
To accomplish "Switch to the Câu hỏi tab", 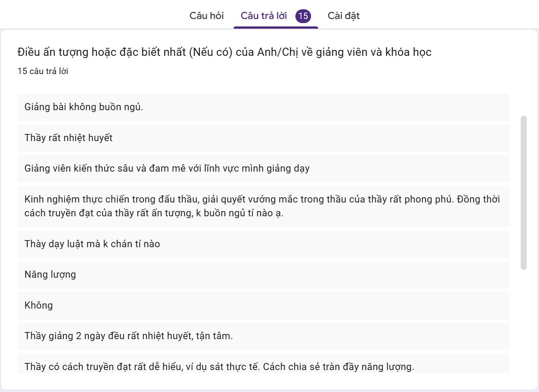I will click(x=206, y=16).
